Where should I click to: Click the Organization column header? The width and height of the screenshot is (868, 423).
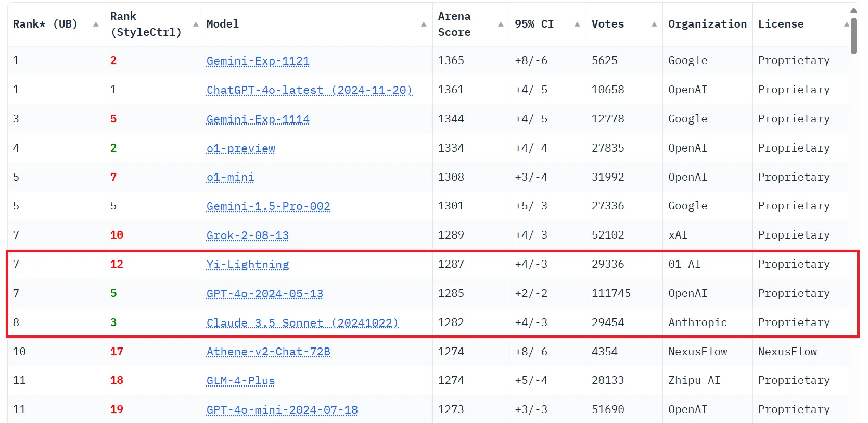tap(707, 24)
